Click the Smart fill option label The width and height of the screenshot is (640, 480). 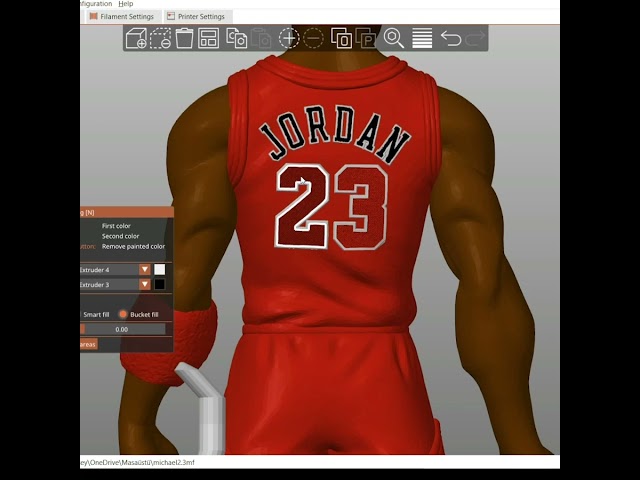click(96, 314)
